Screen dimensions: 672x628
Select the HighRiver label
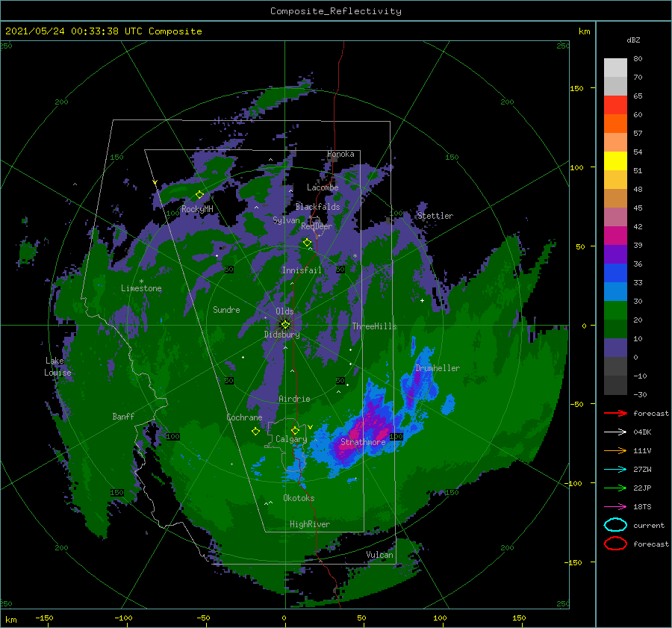(x=310, y=524)
